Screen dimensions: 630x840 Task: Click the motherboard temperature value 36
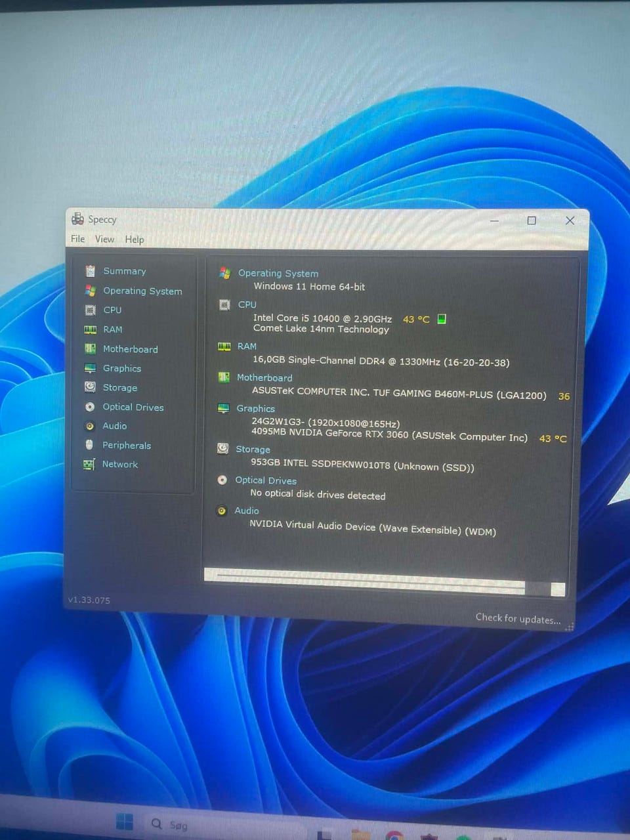pos(564,396)
